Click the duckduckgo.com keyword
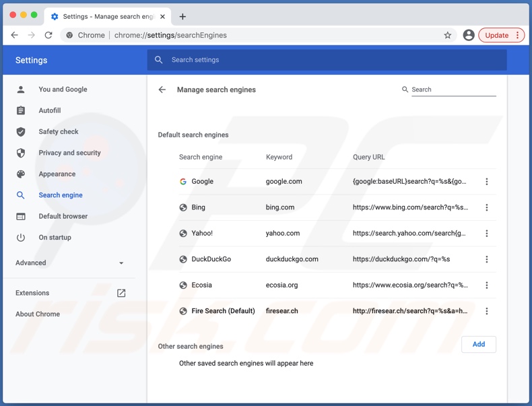This screenshot has width=532, height=406. pyautogui.click(x=292, y=259)
